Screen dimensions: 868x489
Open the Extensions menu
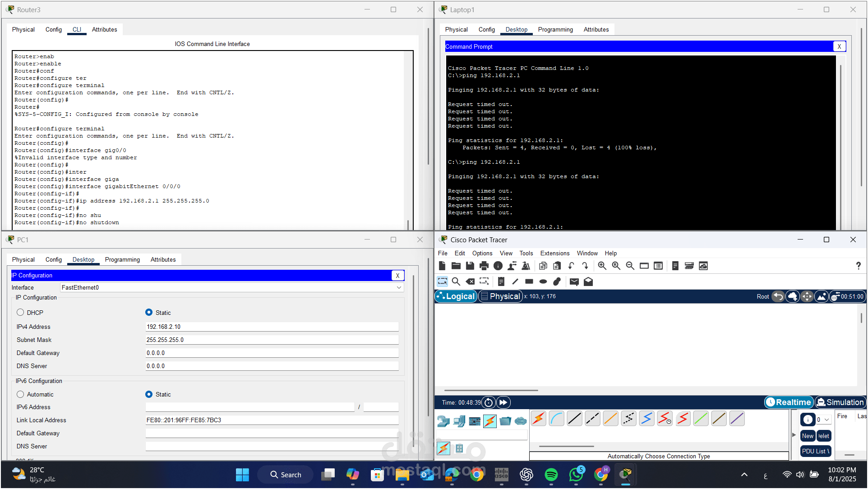click(555, 253)
